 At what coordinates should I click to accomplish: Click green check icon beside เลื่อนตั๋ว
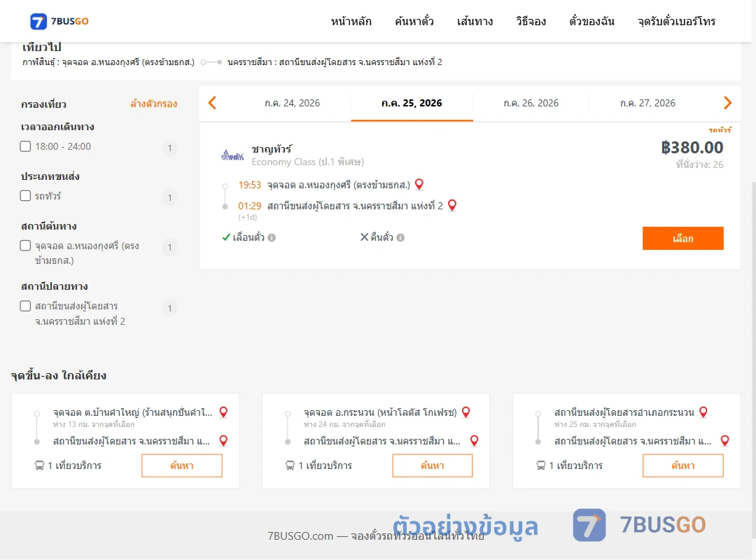(225, 237)
